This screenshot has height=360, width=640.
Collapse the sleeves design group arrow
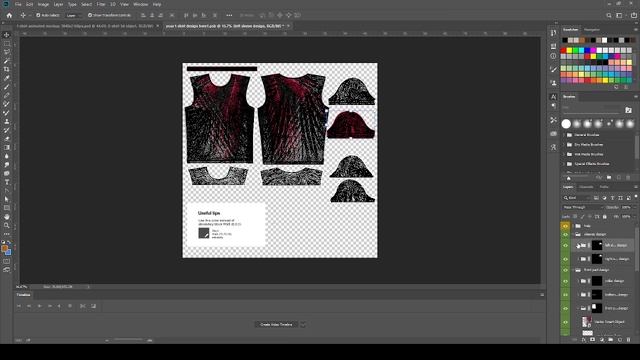click(x=573, y=235)
